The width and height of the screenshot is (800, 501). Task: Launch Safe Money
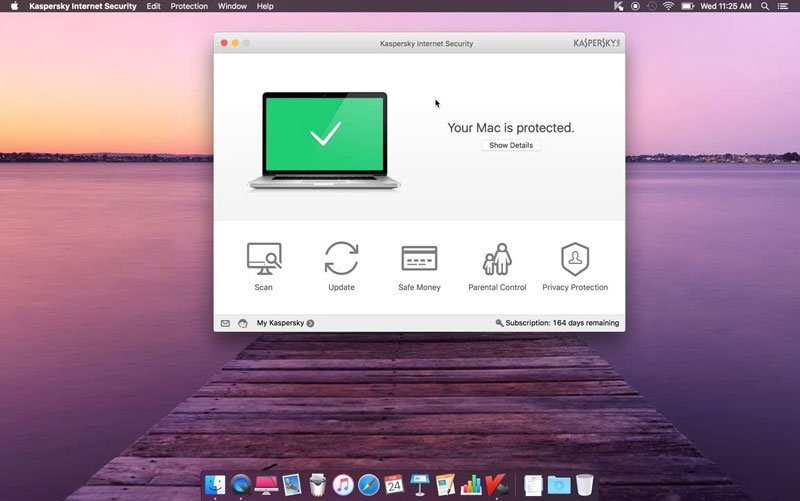pyautogui.click(x=419, y=267)
